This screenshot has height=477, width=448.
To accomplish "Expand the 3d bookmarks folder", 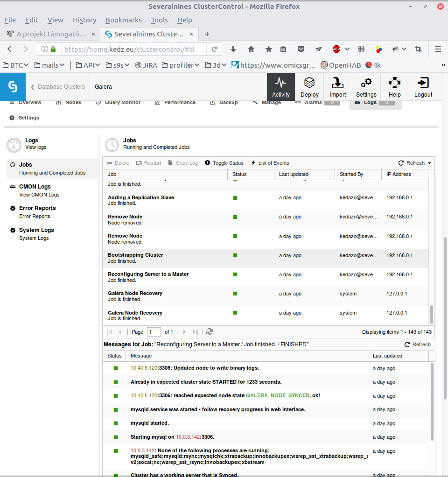I will click(x=216, y=65).
